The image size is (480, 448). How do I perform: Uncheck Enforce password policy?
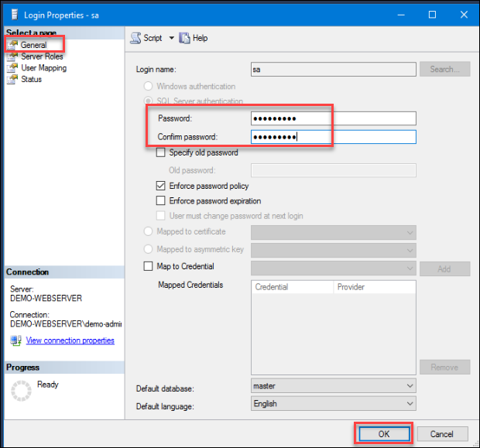click(x=161, y=186)
